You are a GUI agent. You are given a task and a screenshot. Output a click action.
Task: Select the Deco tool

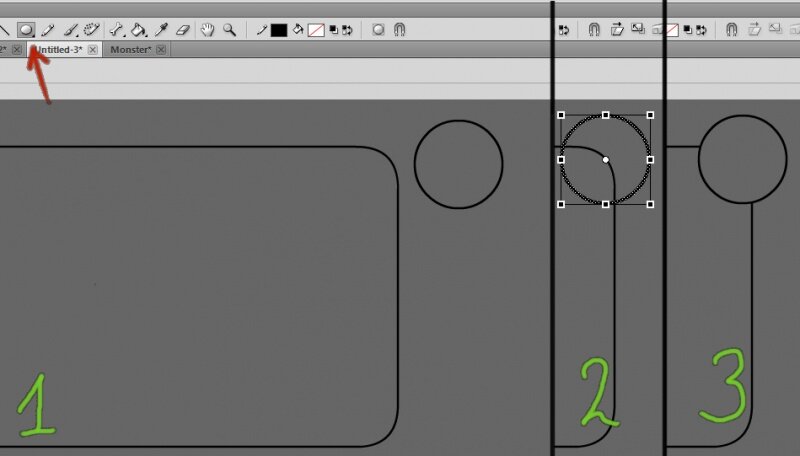click(x=91, y=30)
